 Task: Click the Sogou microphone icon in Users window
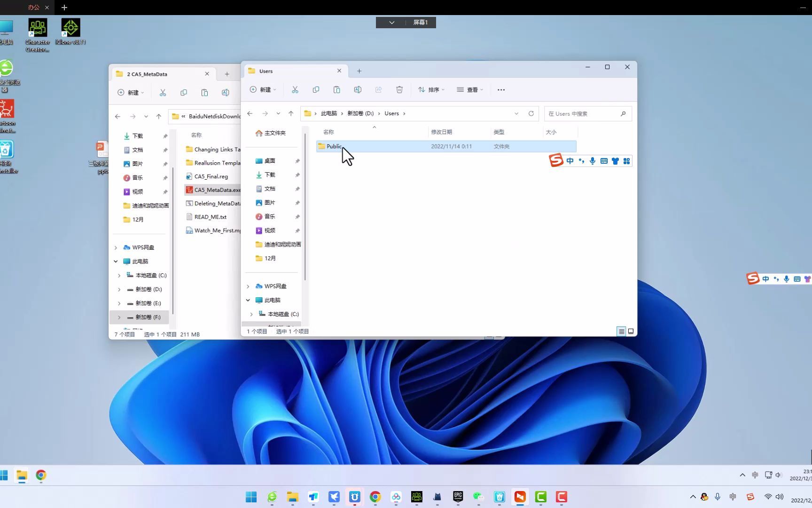(x=593, y=161)
